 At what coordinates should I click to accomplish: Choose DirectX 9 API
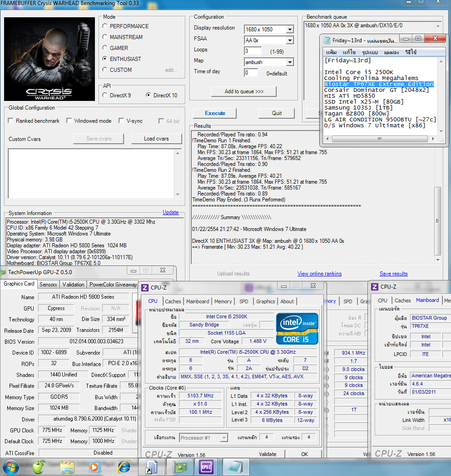tap(105, 95)
